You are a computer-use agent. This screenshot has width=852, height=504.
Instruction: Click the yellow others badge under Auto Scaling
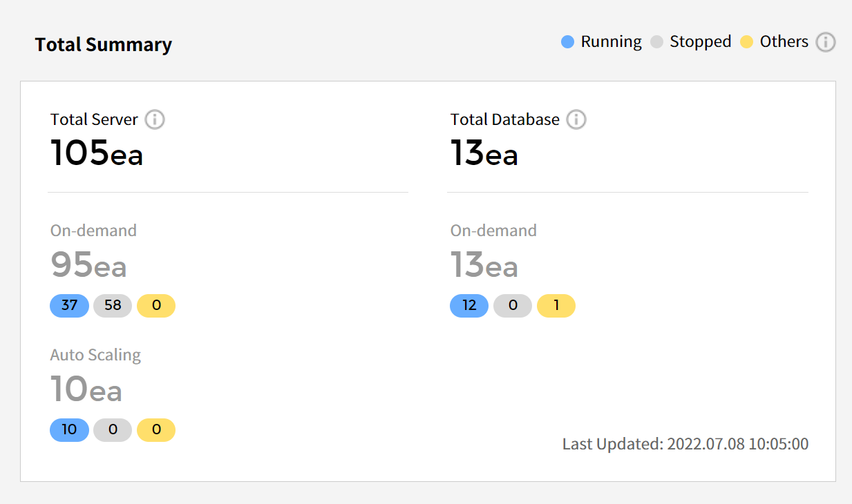[x=156, y=429]
